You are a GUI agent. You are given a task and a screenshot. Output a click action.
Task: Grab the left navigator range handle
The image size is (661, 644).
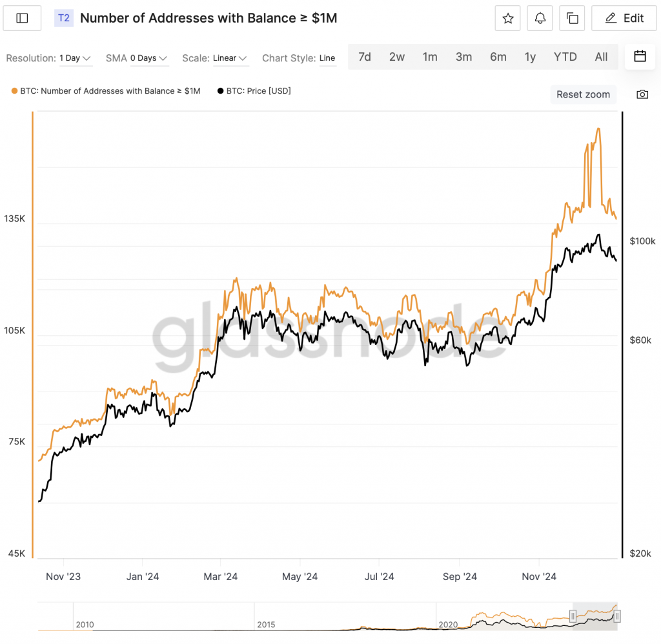[573, 616]
